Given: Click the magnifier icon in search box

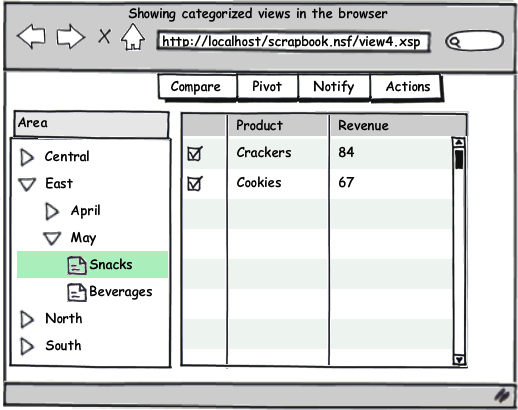Looking at the screenshot, I should click(x=454, y=42).
